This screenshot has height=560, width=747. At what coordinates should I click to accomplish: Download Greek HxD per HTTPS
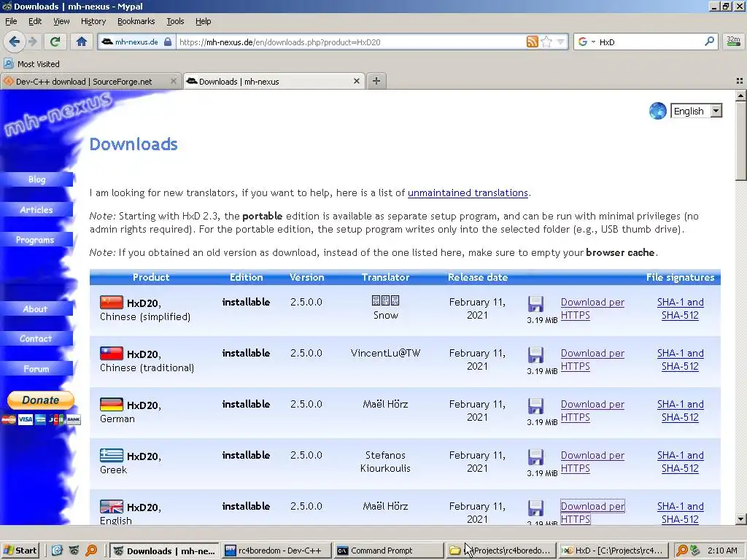click(592, 462)
